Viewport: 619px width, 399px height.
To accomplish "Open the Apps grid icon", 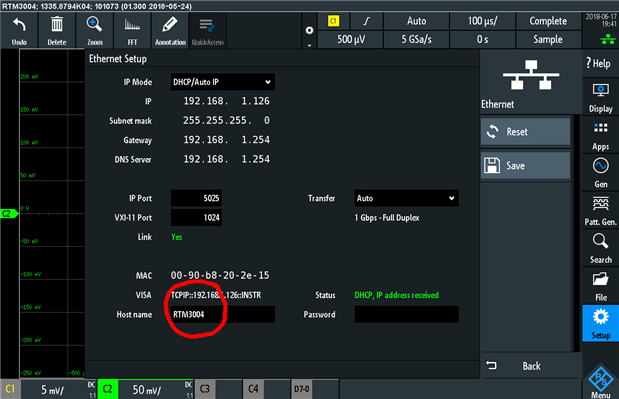I will coord(600,135).
